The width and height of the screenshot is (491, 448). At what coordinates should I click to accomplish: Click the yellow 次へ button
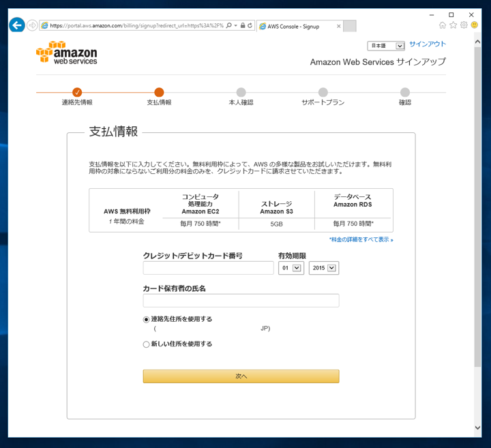point(241,376)
